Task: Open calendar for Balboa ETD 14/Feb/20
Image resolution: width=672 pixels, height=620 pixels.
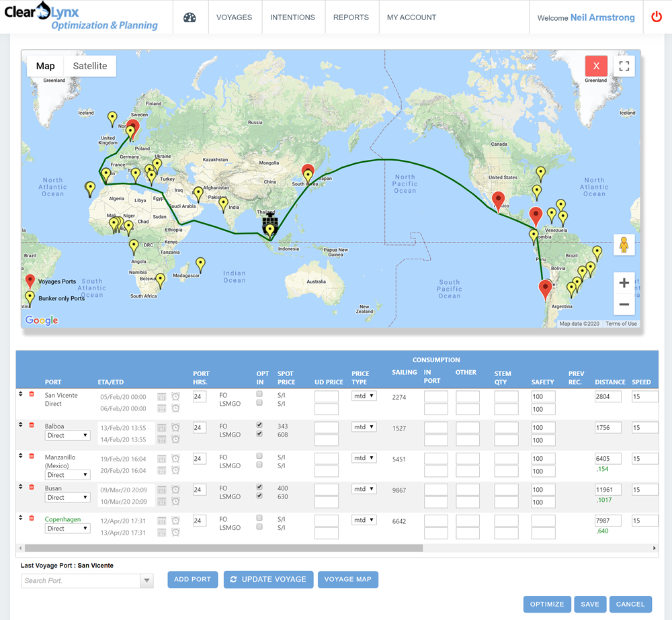Action: [x=161, y=439]
